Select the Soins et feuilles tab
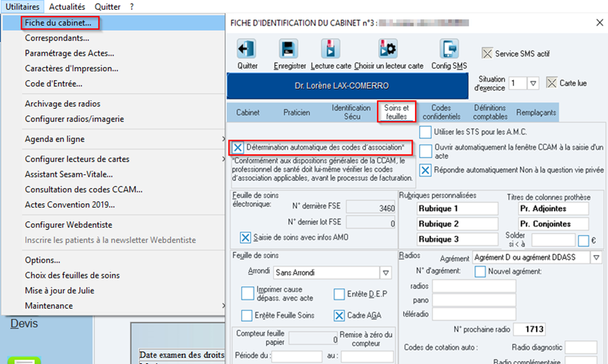Image resolution: width=608 pixels, height=364 pixels. point(396,112)
